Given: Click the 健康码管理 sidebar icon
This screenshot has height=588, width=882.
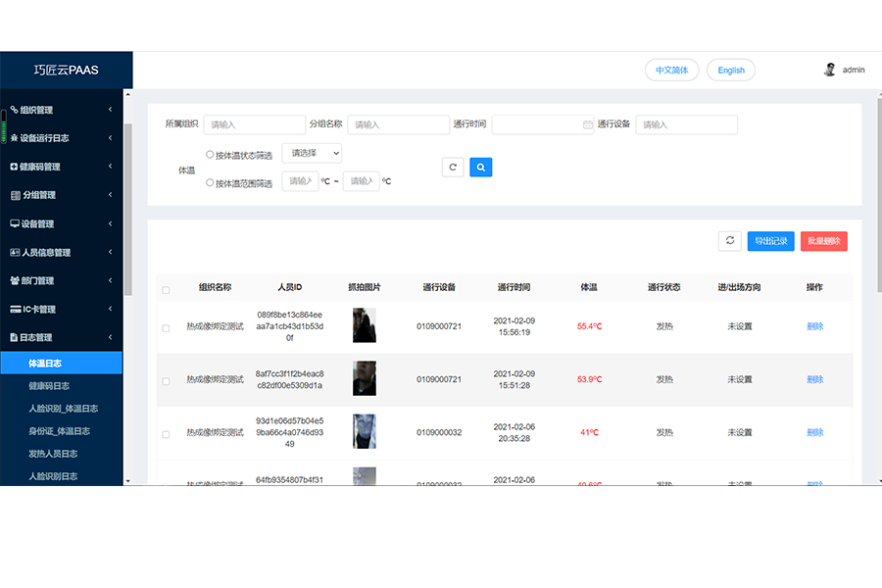Looking at the screenshot, I should coord(14,167).
